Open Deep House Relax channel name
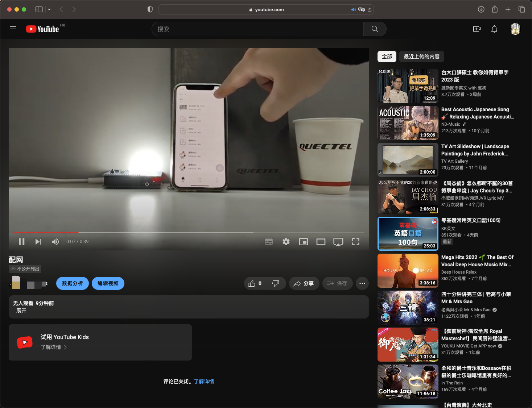The height and width of the screenshot is (408, 532). (x=459, y=272)
